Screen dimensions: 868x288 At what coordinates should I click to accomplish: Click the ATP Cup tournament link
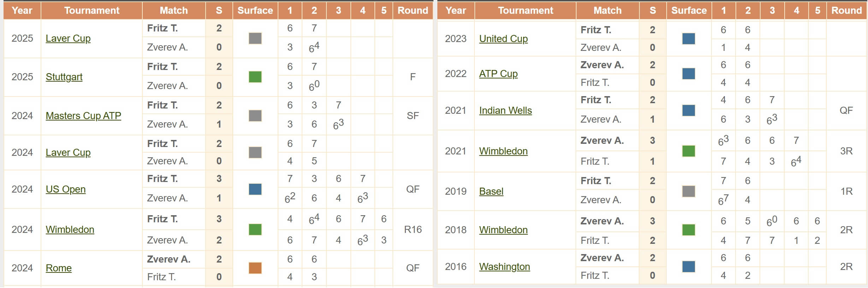click(x=498, y=74)
